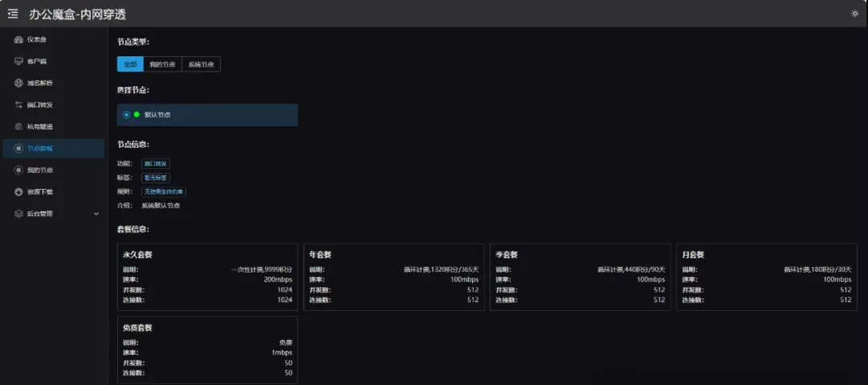Switch to the 我的节点 filter tab

pos(162,64)
